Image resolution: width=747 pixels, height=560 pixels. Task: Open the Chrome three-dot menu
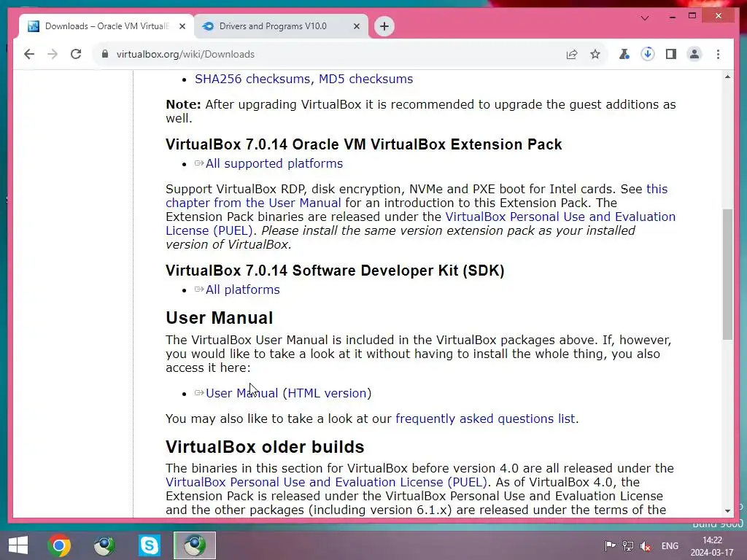click(x=718, y=54)
